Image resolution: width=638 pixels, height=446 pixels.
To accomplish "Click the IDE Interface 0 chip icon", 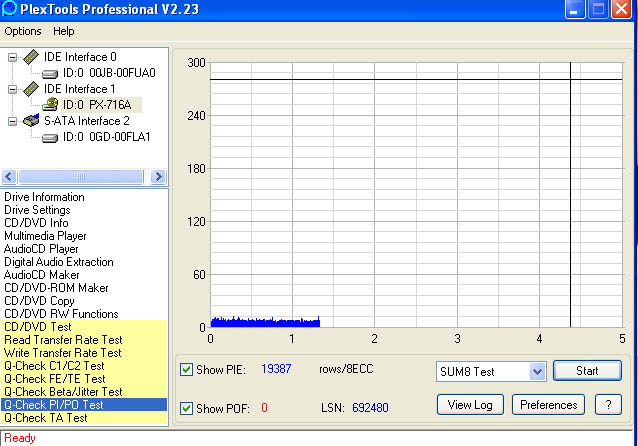I will click(31, 57).
